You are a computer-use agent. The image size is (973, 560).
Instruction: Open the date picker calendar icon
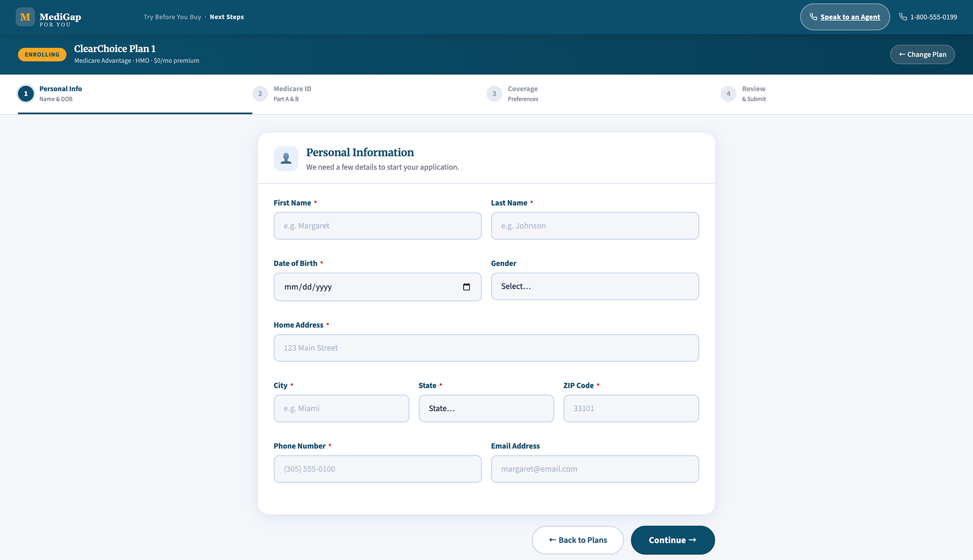point(466,287)
